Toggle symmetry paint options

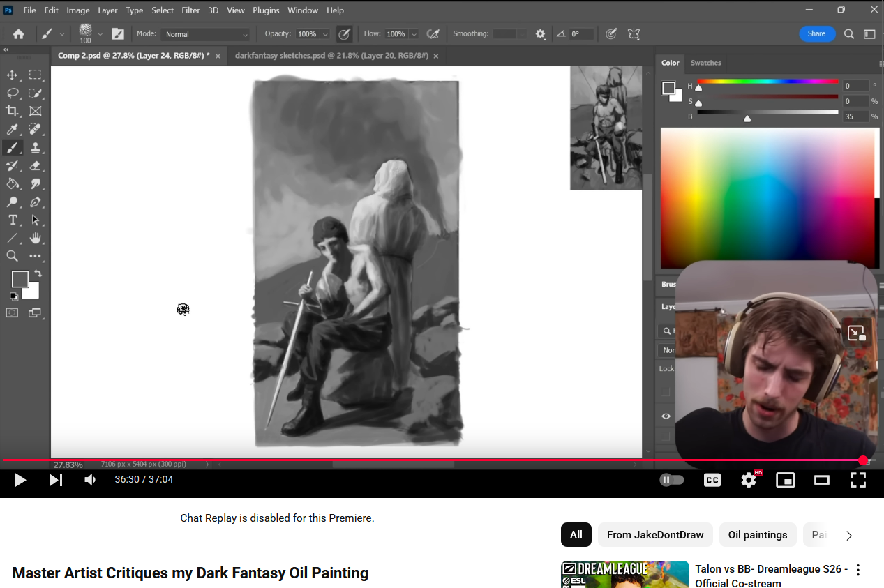634,33
